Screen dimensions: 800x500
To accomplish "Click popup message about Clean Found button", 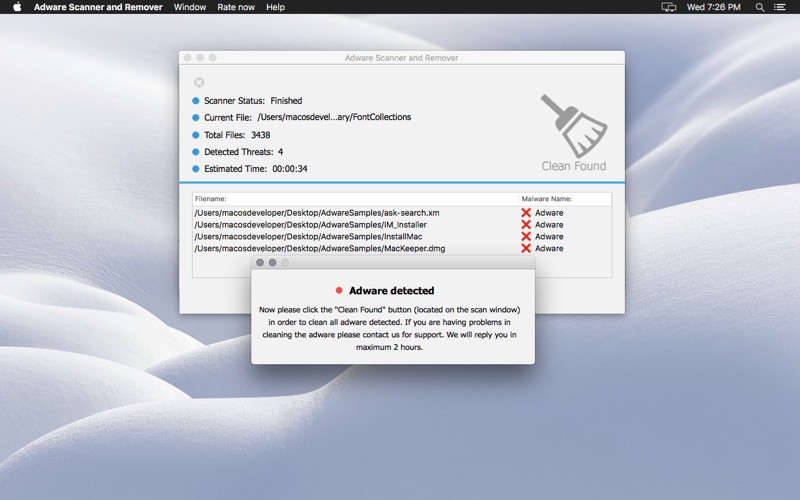I will (389, 328).
